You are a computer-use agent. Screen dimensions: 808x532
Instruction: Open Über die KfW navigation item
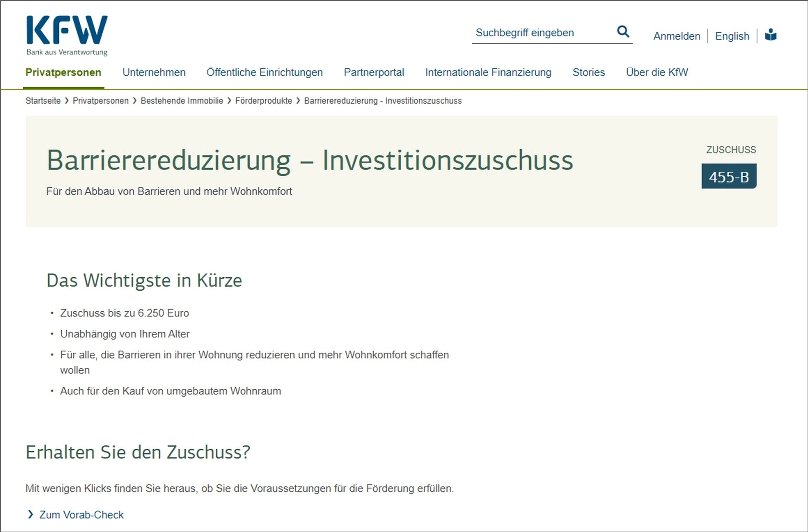[x=657, y=72]
